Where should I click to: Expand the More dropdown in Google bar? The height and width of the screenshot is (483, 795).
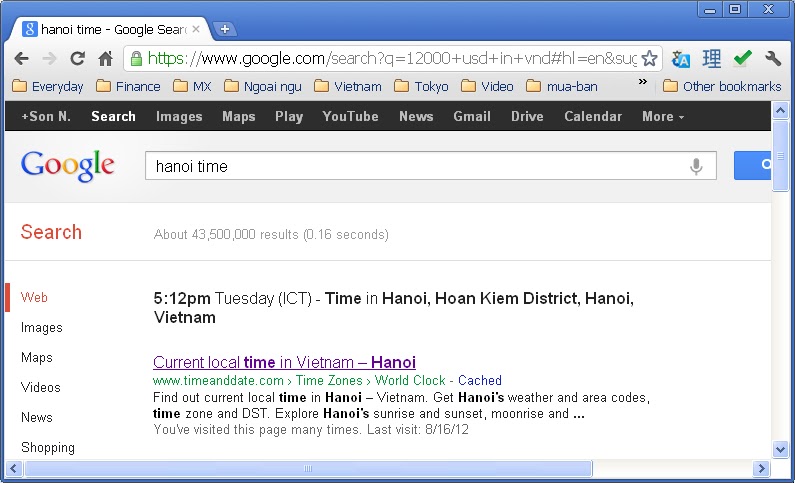coord(663,117)
